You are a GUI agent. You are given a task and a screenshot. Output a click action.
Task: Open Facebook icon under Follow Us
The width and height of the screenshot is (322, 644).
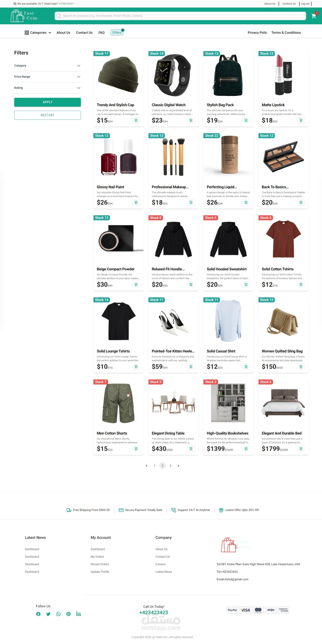tap(38, 614)
